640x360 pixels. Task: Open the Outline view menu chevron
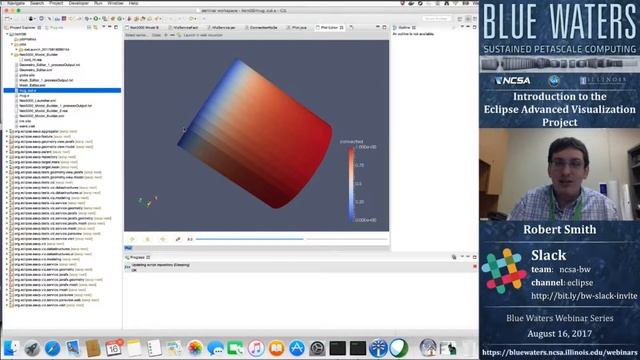coord(462,27)
